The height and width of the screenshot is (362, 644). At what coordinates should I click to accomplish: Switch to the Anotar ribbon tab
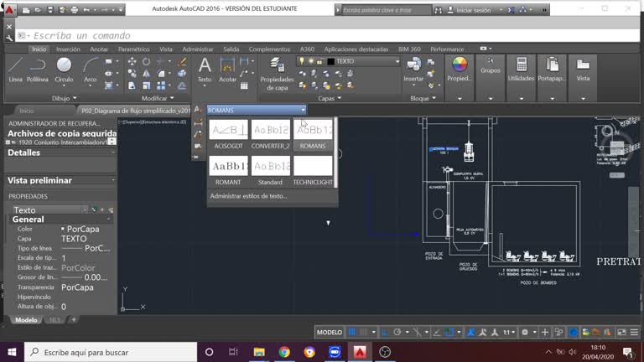coord(99,49)
